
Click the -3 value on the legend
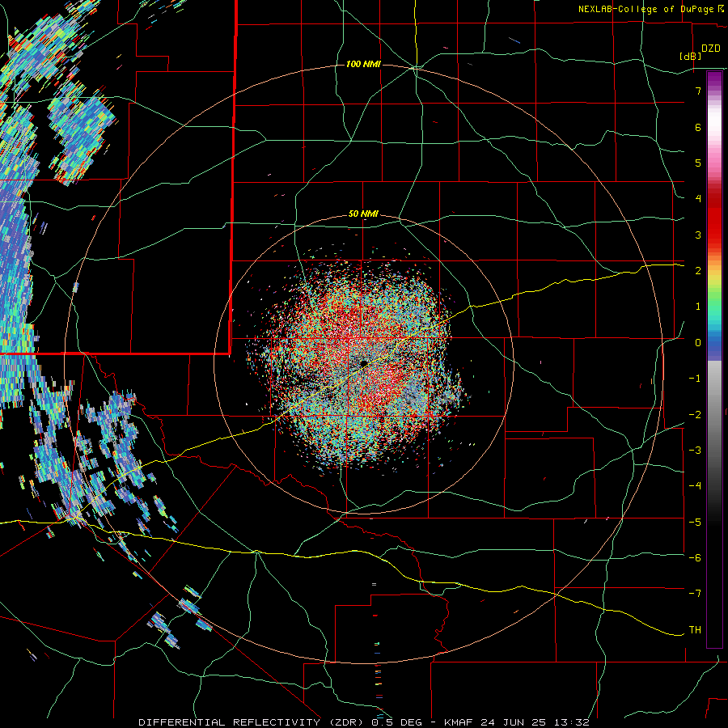pos(695,451)
